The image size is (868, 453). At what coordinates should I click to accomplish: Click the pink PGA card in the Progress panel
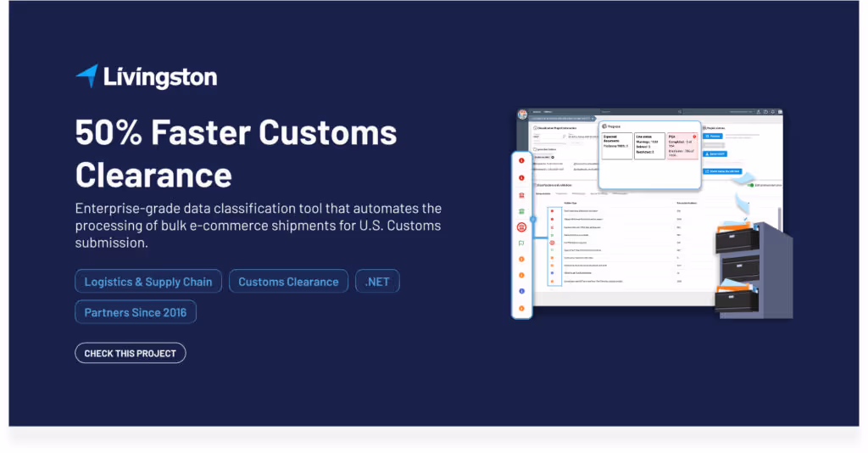[x=682, y=146]
